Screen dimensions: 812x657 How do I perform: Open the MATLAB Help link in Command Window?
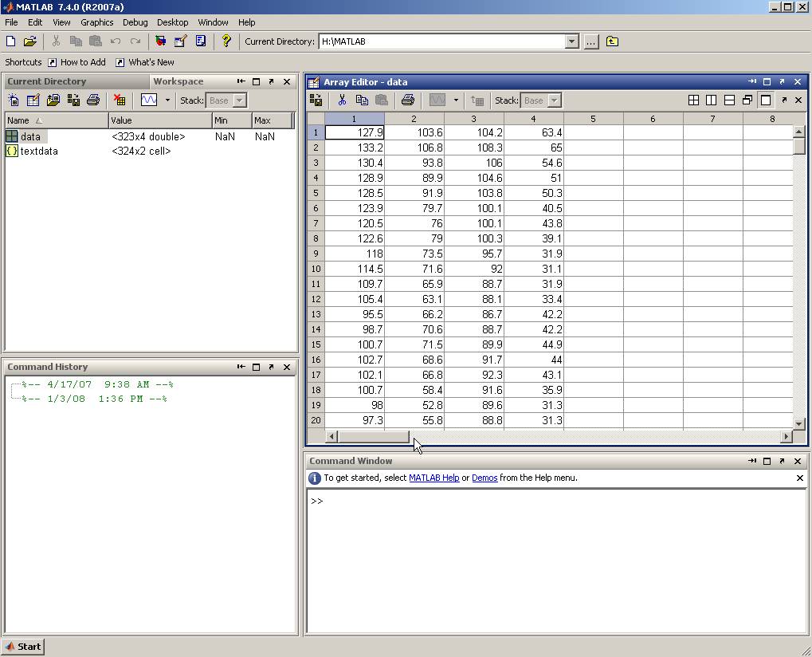pyautogui.click(x=433, y=478)
